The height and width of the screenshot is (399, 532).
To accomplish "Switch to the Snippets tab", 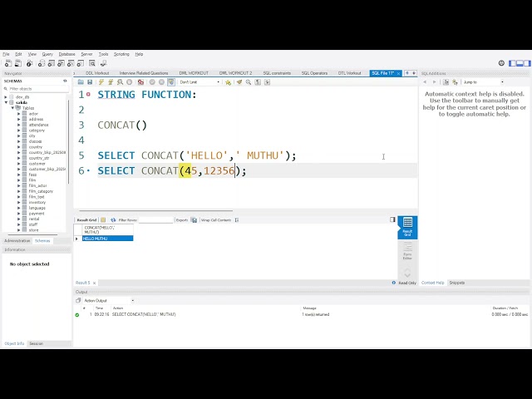I will [457, 283].
